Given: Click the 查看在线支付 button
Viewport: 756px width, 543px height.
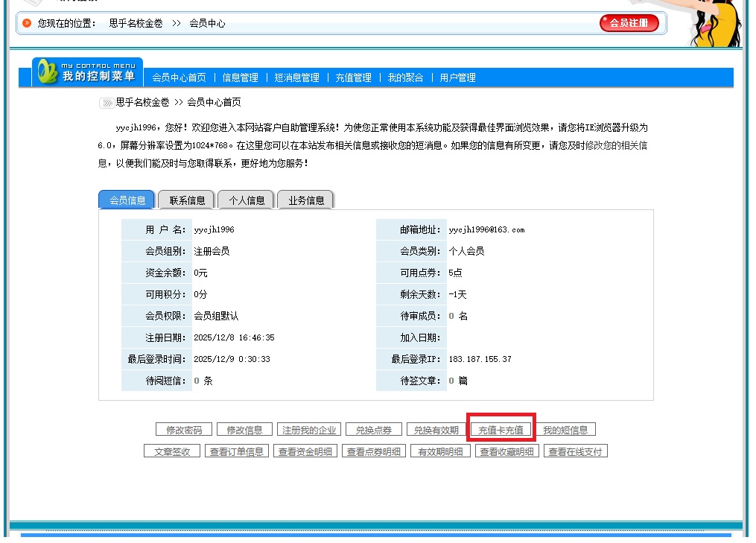Looking at the screenshot, I should tap(576, 451).
